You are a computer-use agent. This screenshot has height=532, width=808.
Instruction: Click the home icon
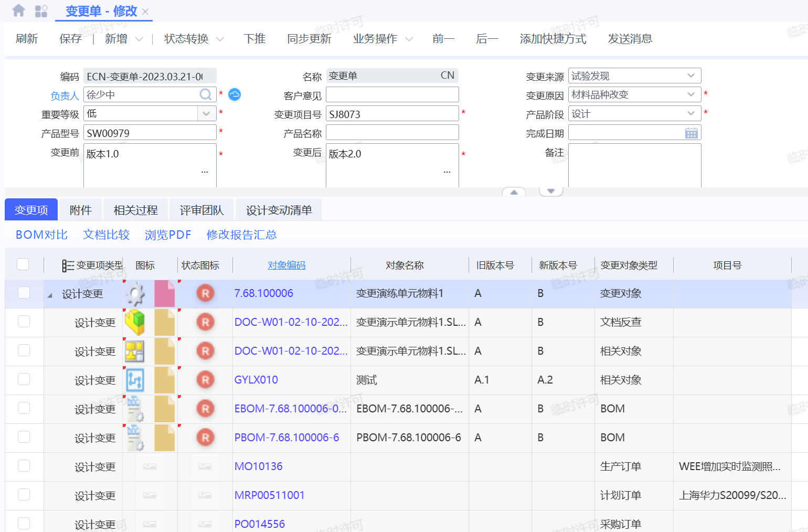pyautogui.click(x=18, y=10)
